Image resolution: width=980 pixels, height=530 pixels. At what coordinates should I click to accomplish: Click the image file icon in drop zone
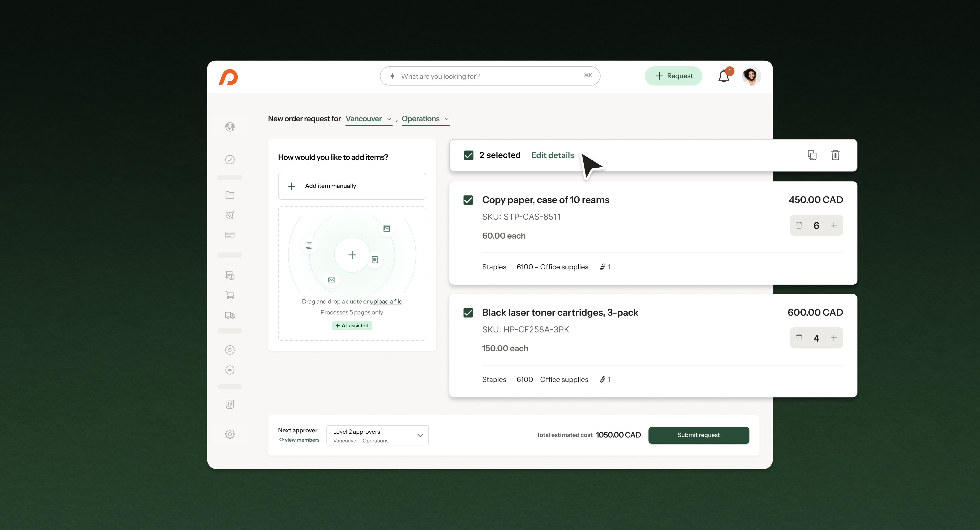click(x=387, y=229)
